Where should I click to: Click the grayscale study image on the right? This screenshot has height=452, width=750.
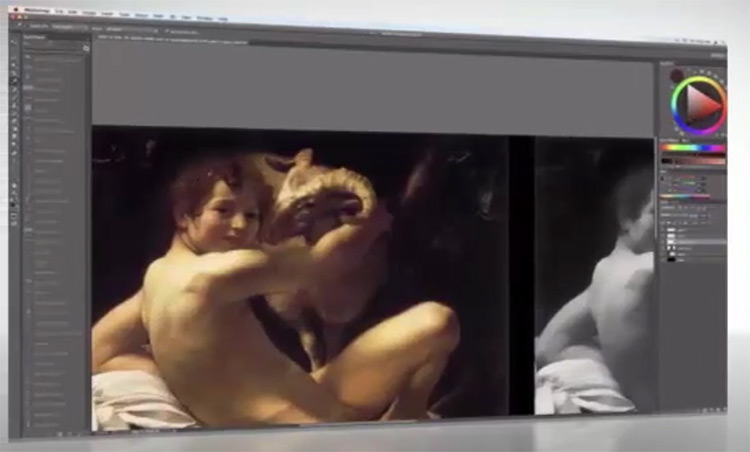tap(594, 275)
